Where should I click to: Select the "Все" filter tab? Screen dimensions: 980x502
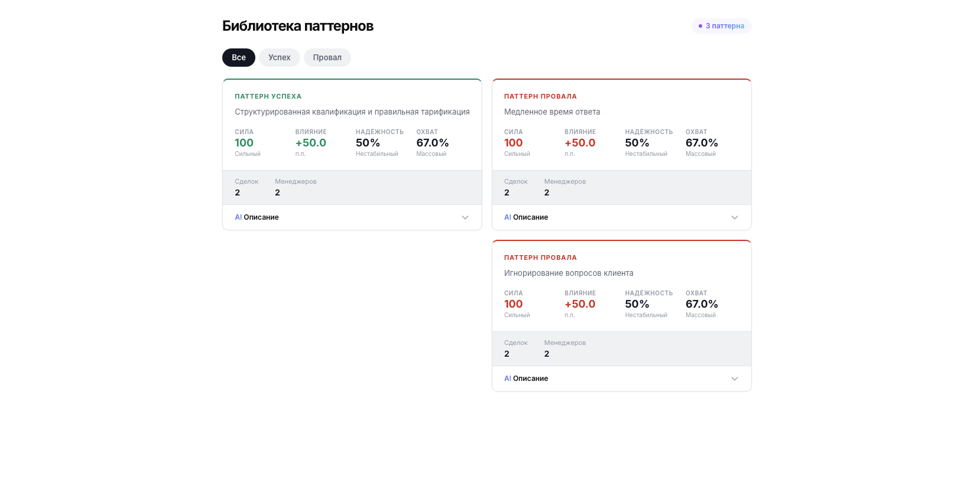click(x=238, y=57)
